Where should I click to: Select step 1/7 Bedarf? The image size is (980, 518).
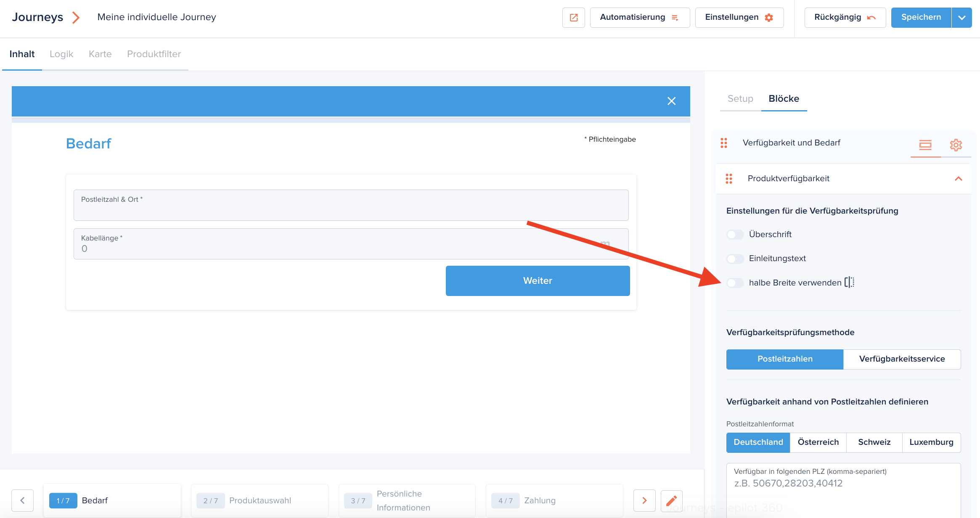click(x=112, y=500)
